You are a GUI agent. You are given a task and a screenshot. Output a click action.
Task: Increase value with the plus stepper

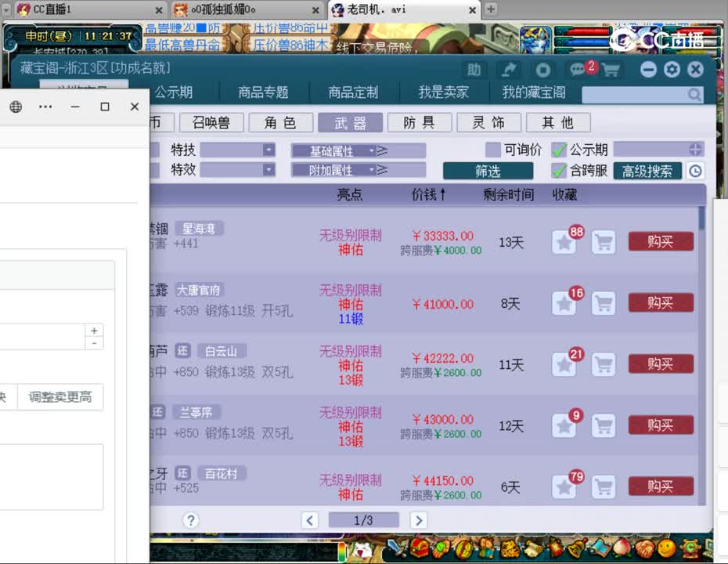click(x=94, y=331)
